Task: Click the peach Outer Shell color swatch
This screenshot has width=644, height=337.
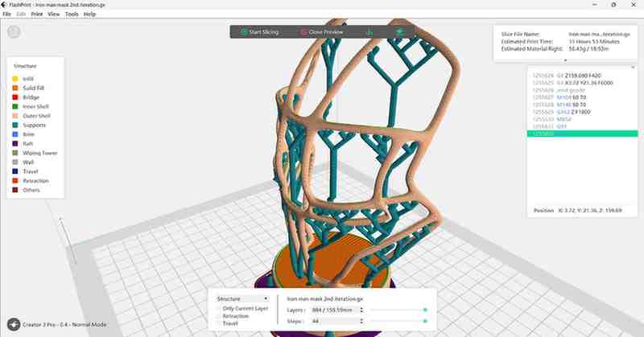Action: [x=15, y=116]
